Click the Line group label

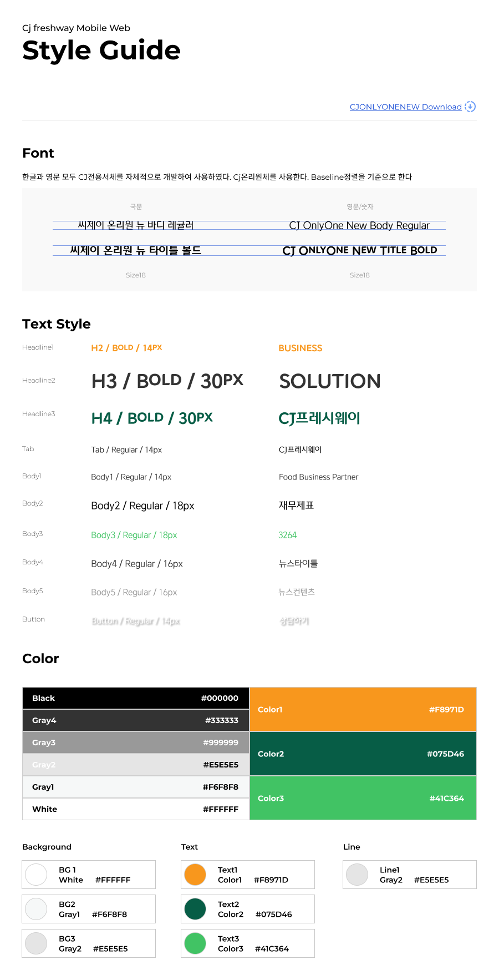coord(352,847)
